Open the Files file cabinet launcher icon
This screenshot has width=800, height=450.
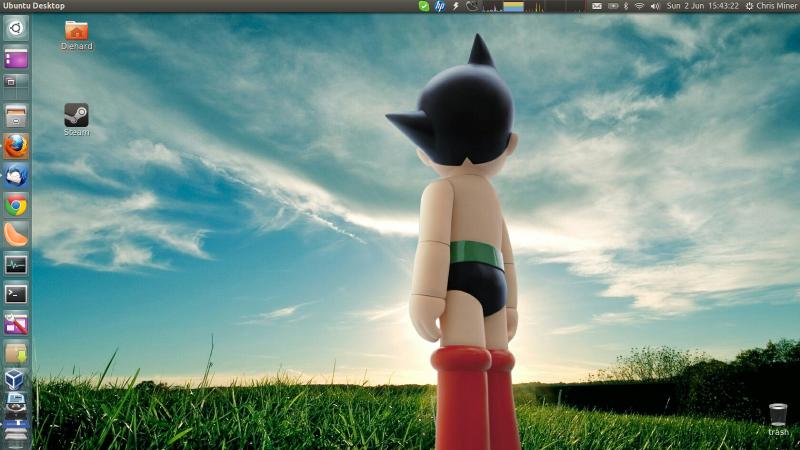point(16,116)
